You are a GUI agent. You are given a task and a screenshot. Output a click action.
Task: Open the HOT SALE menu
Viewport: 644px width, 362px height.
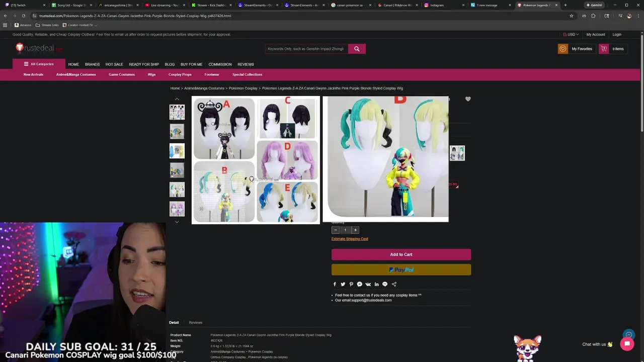[x=114, y=64]
